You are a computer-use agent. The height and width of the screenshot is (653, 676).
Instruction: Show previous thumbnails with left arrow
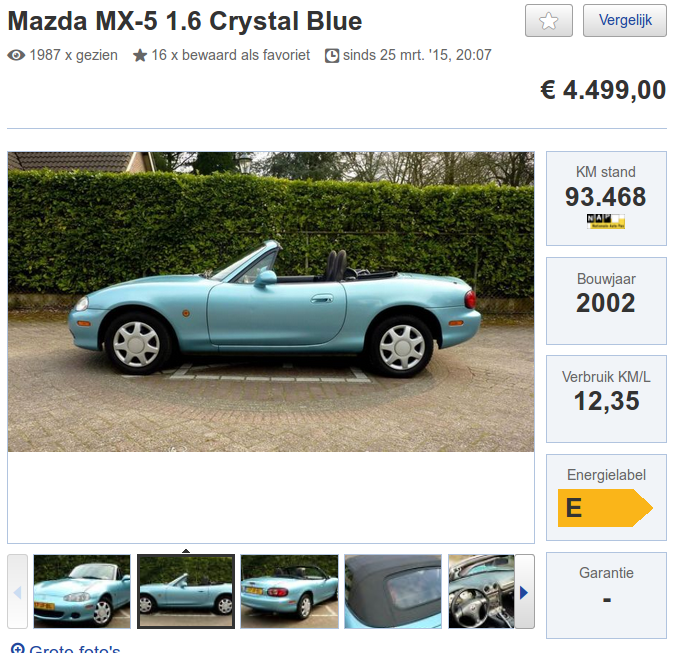[x=17, y=592]
